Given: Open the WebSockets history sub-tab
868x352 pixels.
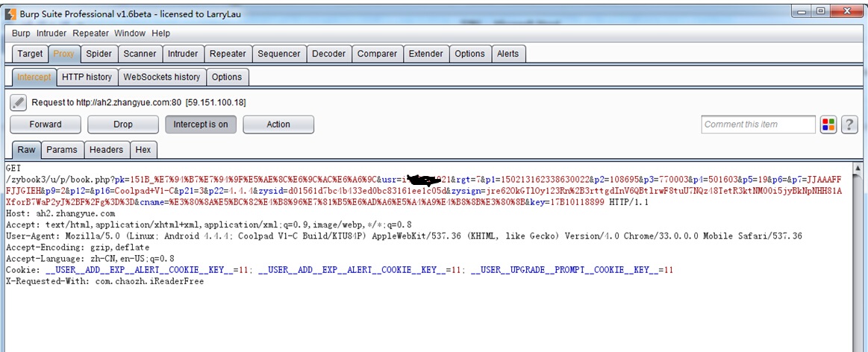Looking at the screenshot, I should [x=162, y=77].
